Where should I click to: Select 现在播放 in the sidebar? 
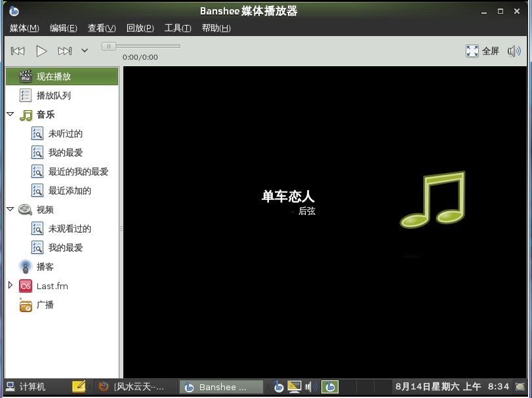pos(62,76)
